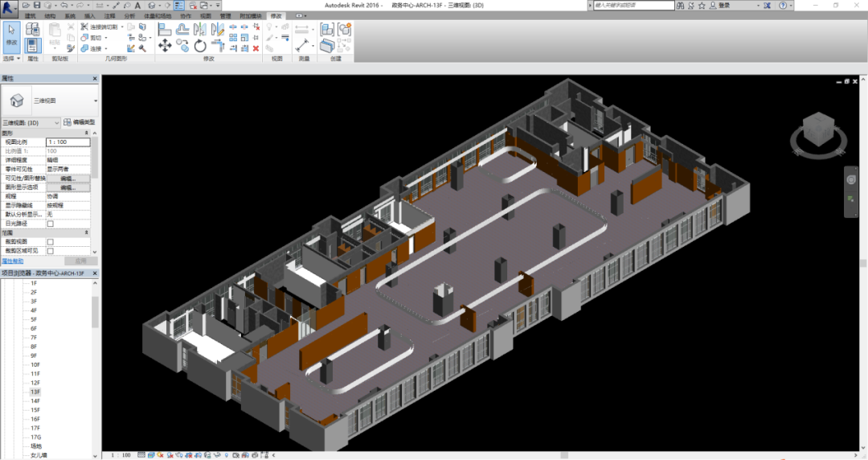Select the Copy tool in the ribbon
Image resolution: width=868 pixels, height=460 pixels.
pos(182,46)
